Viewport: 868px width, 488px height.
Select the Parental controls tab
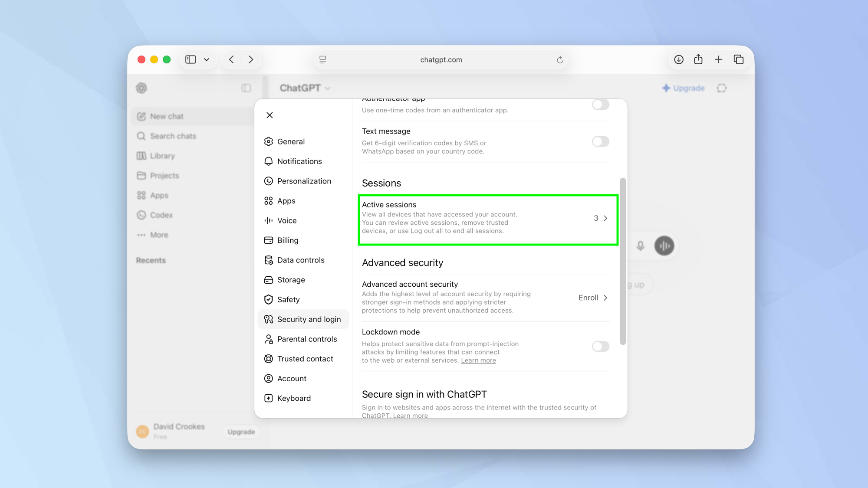tap(303, 339)
